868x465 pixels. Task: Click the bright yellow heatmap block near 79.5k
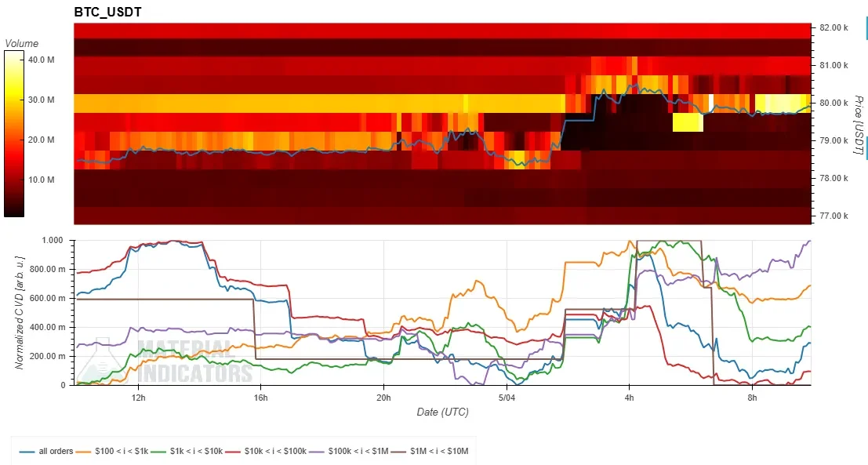[x=688, y=122]
